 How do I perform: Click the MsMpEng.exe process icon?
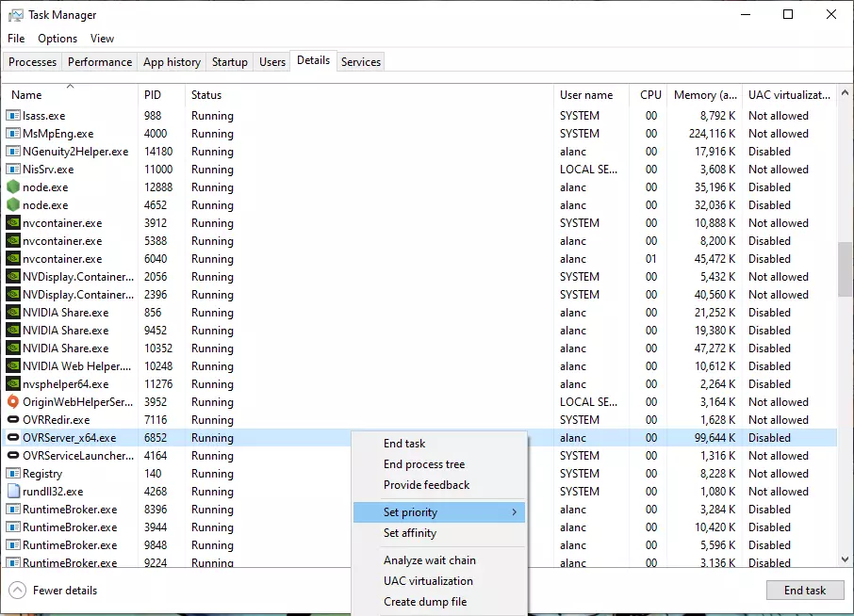pyautogui.click(x=13, y=134)
